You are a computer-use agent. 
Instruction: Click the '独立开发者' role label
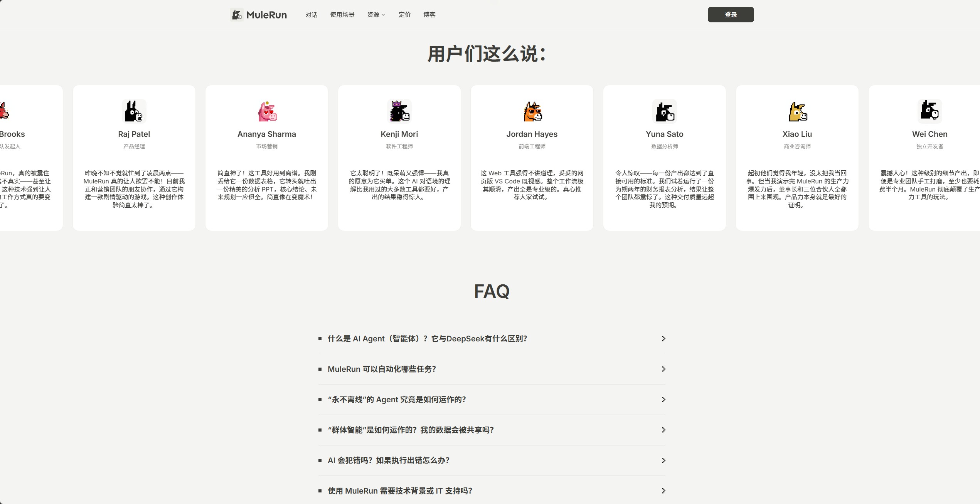[x=930, y=146]
